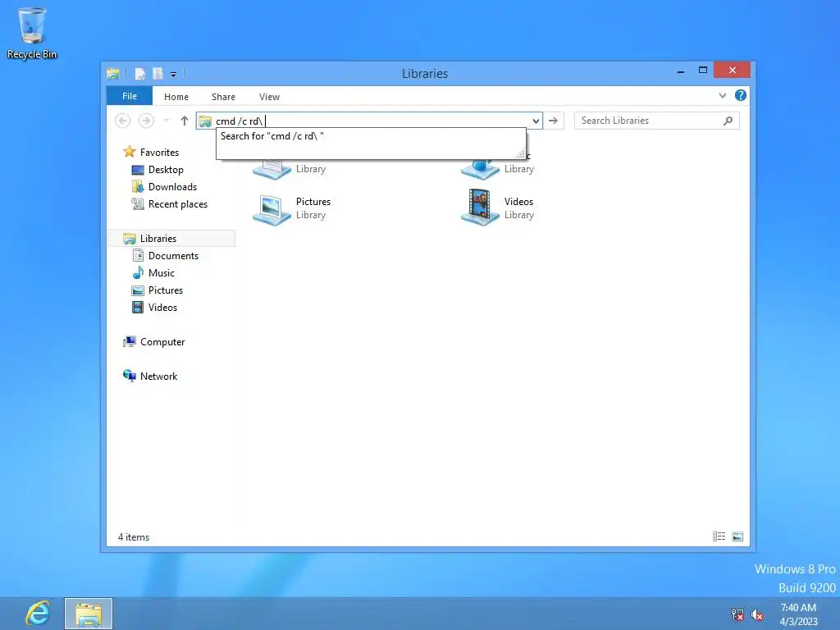This screenshot has height=630, width=840.
Task: Switch to the View ribbon tab
Action: pyautogui.click(x=269, y=97)
